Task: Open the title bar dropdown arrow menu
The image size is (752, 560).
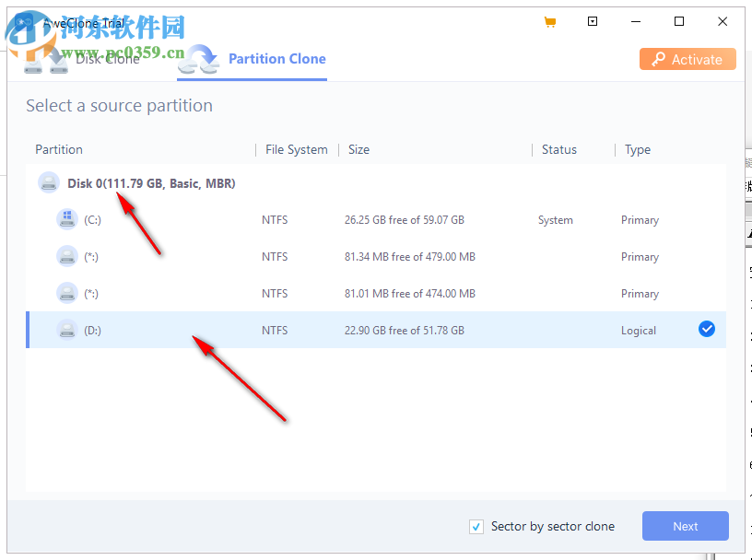Action: (x=593, y=21)
